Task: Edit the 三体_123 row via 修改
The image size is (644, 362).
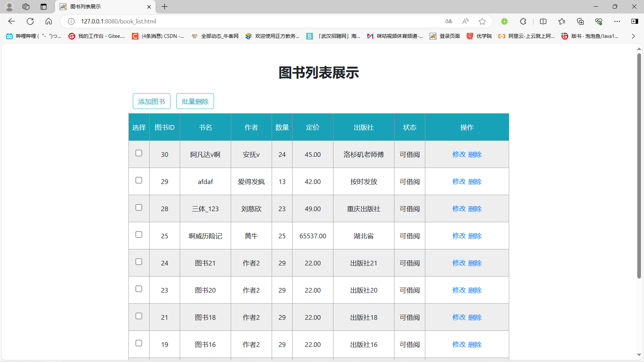Action: 459,209
